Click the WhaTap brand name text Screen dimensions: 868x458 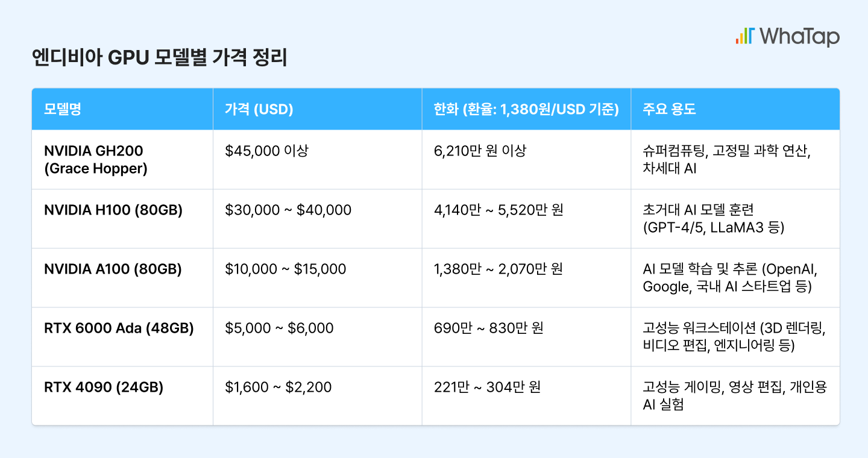point(799,36)
